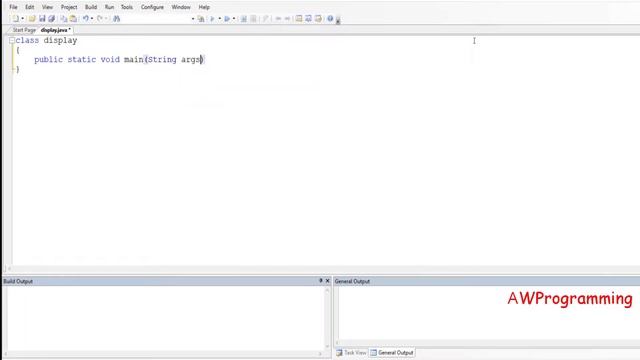Open the View menu
The image size is (640, 360).
(x=47, y=7)
